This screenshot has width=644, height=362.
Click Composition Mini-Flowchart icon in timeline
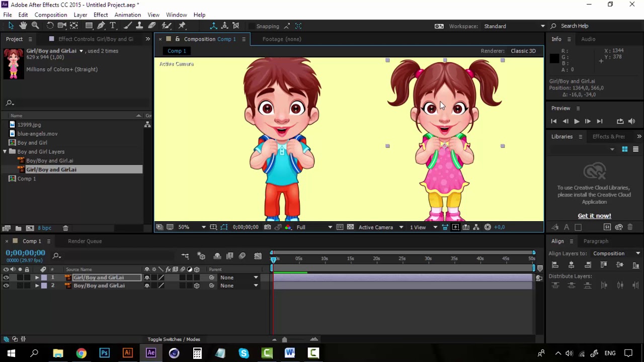185,256
